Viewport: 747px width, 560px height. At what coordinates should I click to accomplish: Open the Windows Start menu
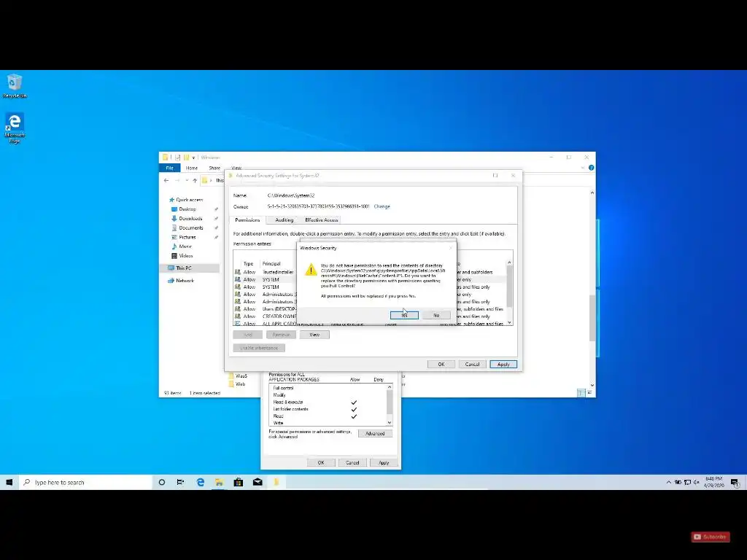[x=9, y=483]
